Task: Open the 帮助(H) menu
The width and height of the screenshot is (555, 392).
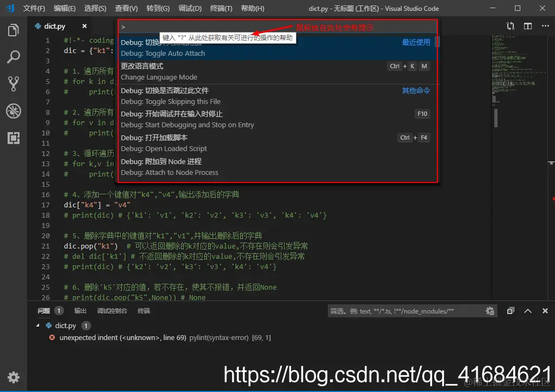Action: [253, 9]
